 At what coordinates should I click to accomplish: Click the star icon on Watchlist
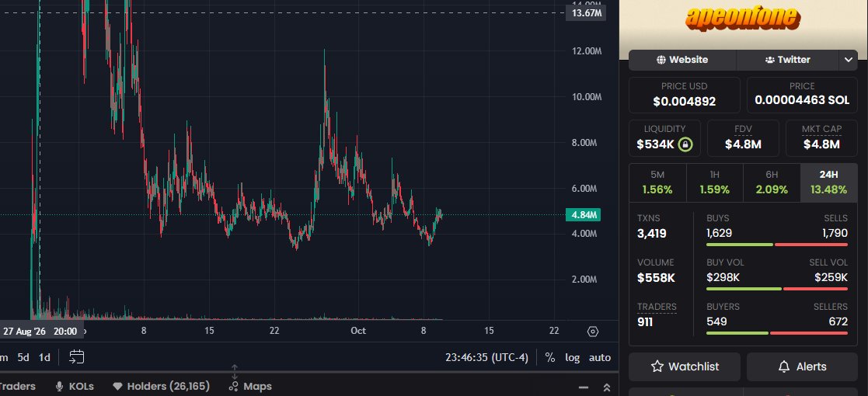pos(657,366)
